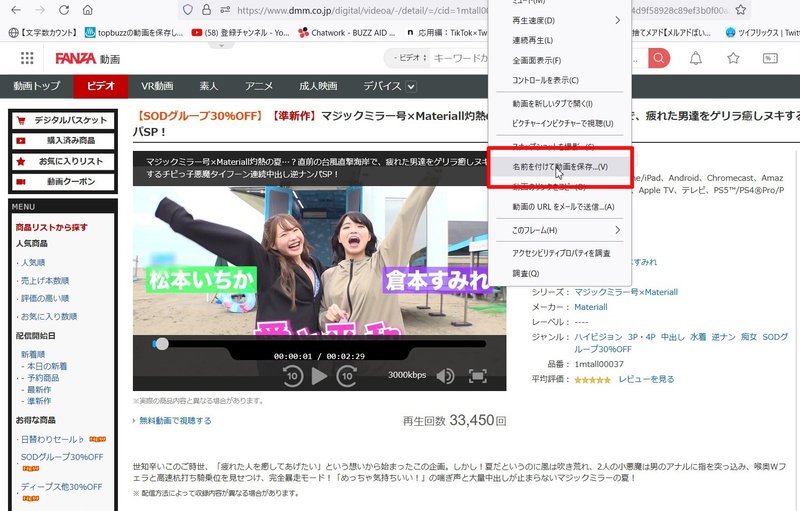Toggle コントロールを表示(C) in context menu

point(560,80)
